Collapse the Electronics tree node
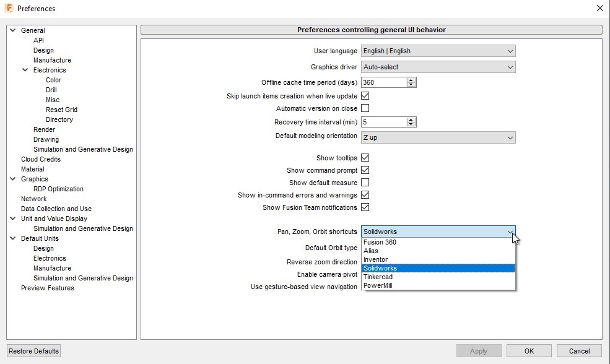This screenshot has width=610, height=364. 25,70
